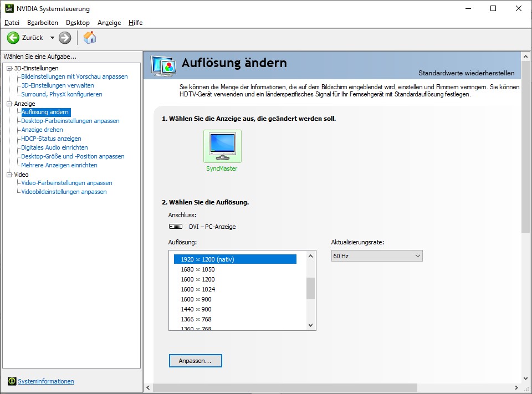Click the grey forward arrow icon
Image resolution: width=532 pixels, height=394 pixels.
point(65,38)
